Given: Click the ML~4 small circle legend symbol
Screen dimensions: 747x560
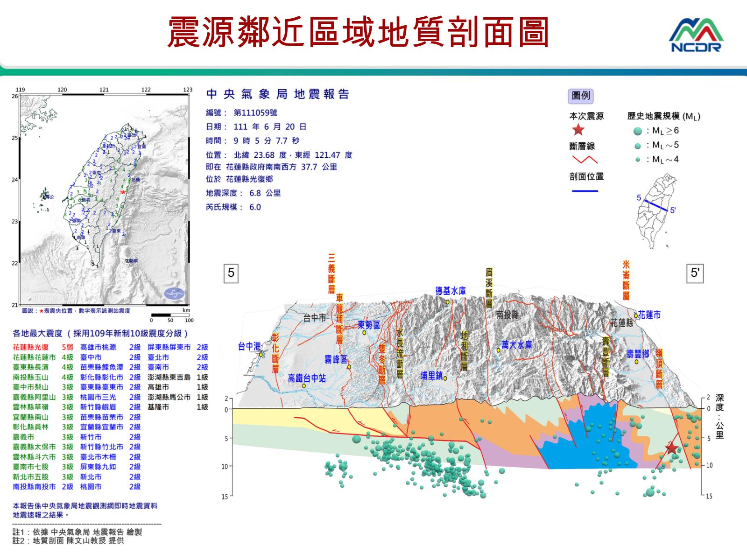Looking at the screenshot, I should (638, 160).
